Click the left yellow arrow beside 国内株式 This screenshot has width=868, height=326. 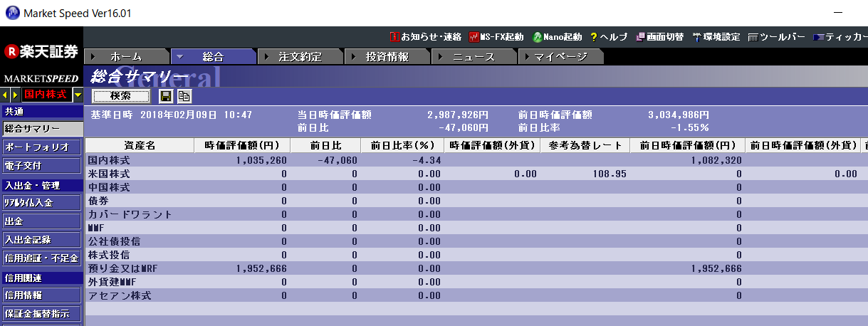pyautogui.click(x=6, y=95)
